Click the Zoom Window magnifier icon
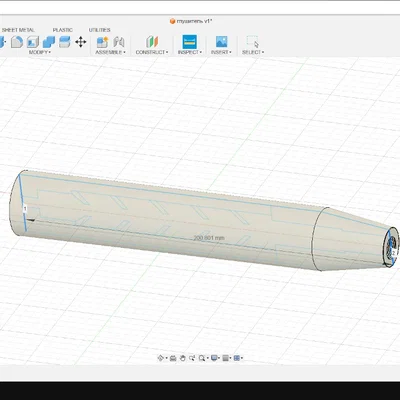The width and height of the screenshot is (400, 400). pos(201,358)
